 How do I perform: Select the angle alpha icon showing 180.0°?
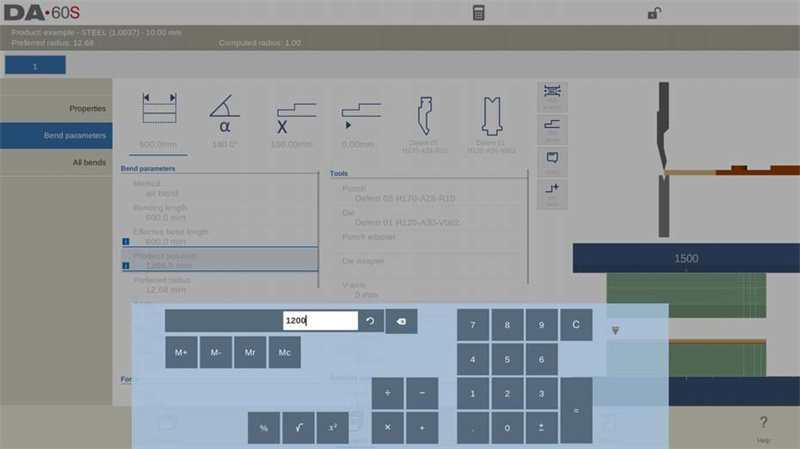click(224, 121)
